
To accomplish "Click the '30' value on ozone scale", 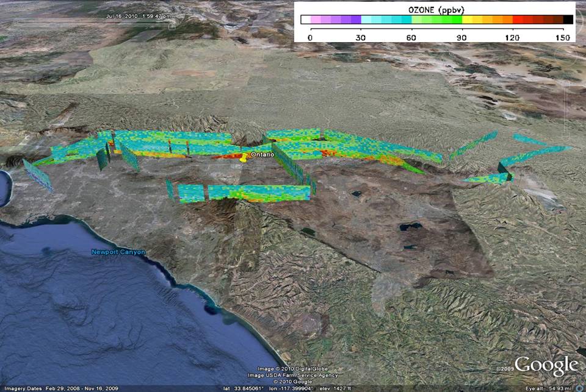I will pyautogui.click(x=360, y=38).
